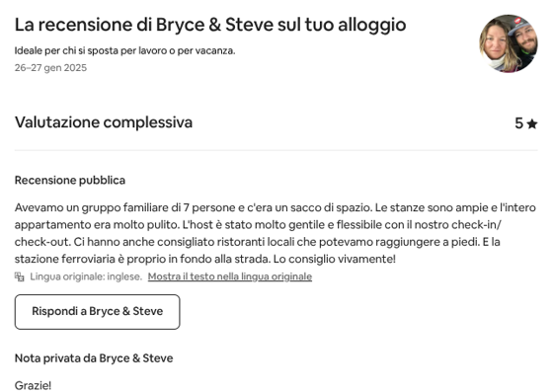This screenshot has height=392, width=554.
Task: Click the overall rating number 5
Action: (x=518, y=123)
